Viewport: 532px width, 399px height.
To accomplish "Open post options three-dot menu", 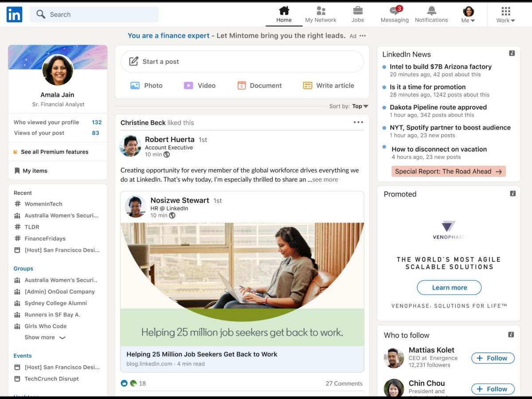I will (x=358, y=122).
